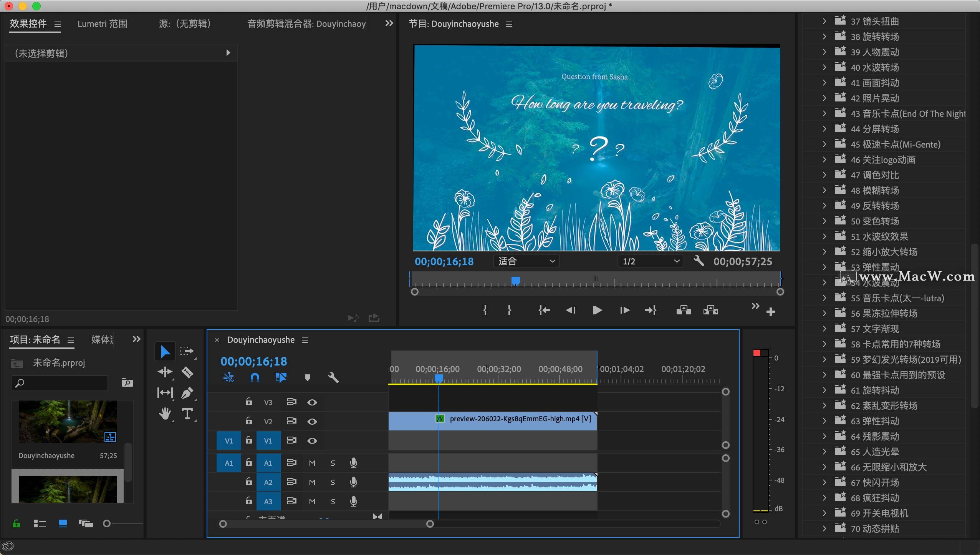Viewport: 980px width, 555px height.
Task: Select the Type tool
Action: tap(187, 414)
